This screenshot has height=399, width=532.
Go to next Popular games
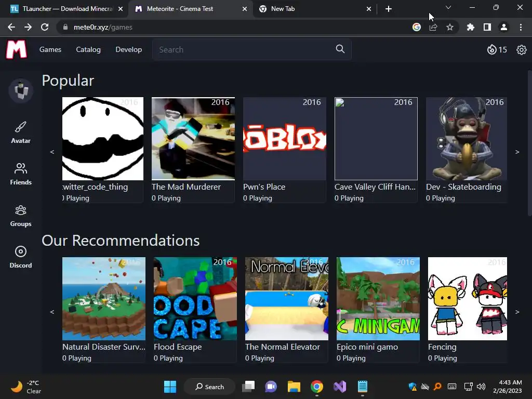pyautogui.click(x=517, y=152)
